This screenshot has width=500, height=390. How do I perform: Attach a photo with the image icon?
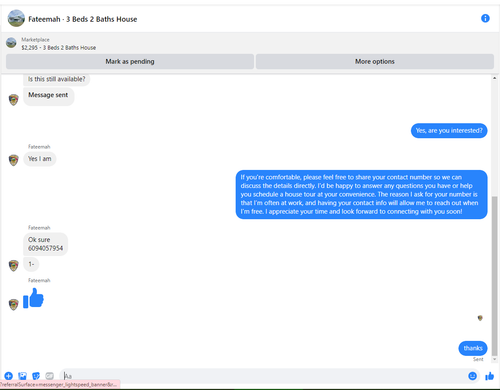[22, 376]
